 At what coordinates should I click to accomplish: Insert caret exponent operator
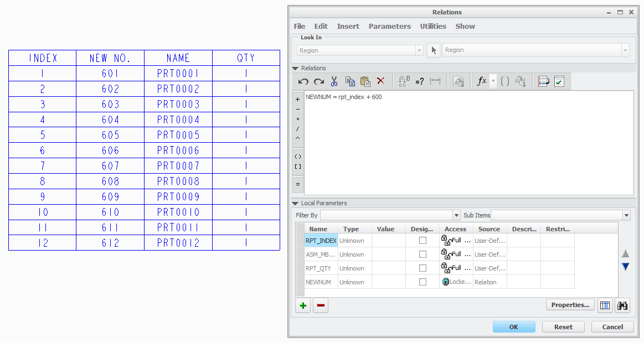click(x=298, y=138)
